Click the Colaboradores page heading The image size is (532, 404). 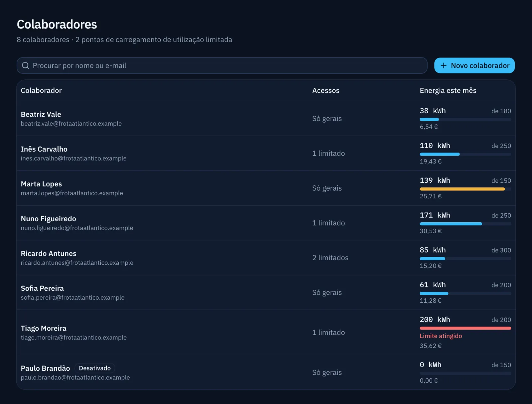coord(57,24)
